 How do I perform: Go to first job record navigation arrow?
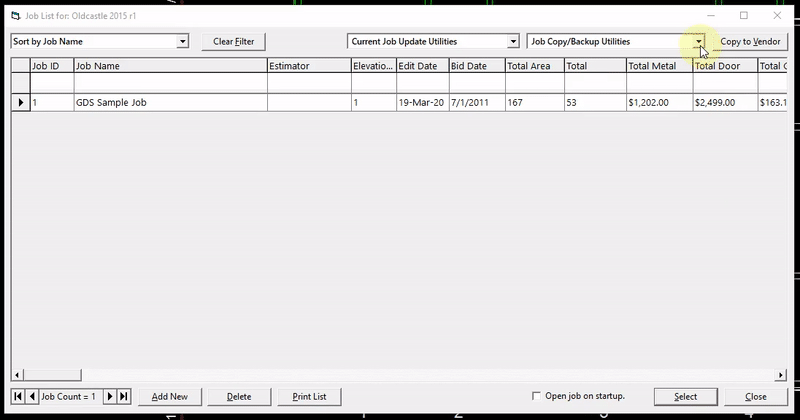(x=18, y=397)
